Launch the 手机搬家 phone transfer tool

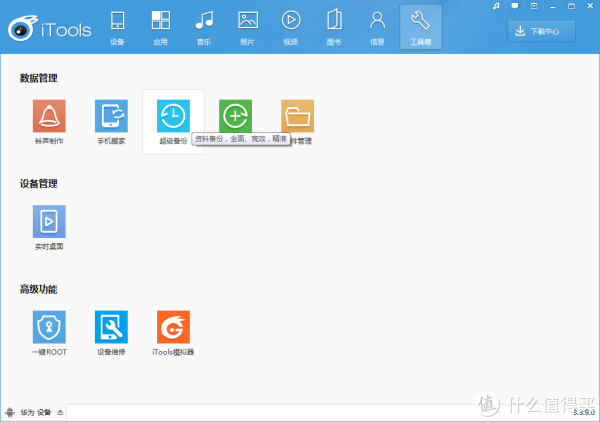coord(111,117)
